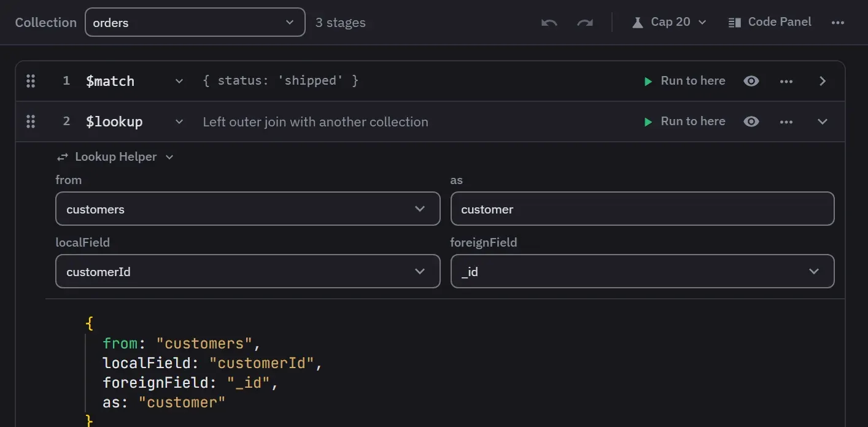Run pipeline to the $match stage

click(x=684, y=81)
